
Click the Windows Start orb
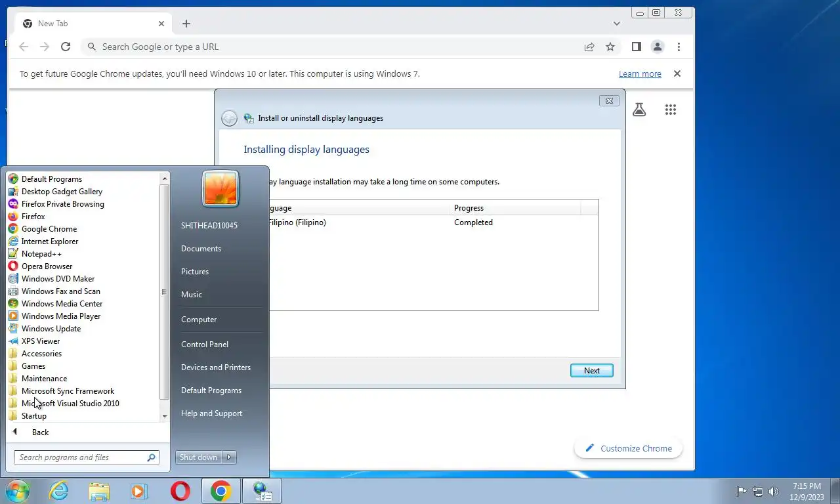(x=17, y=491)
